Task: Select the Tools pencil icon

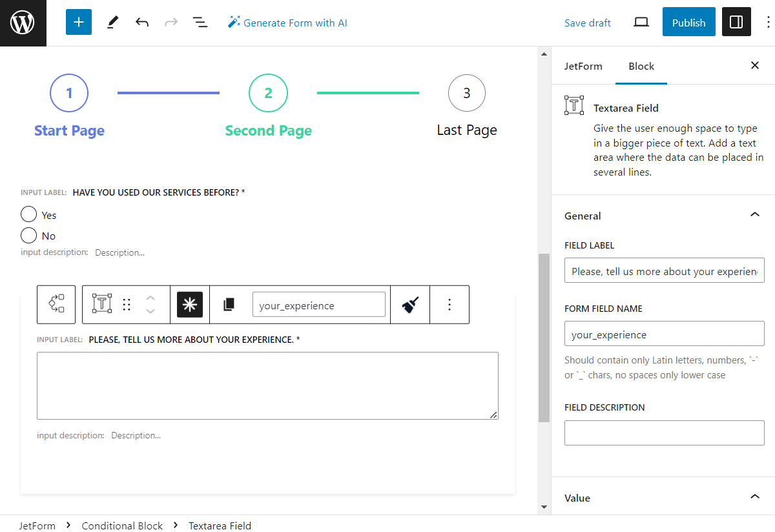Action: pos(112,21)
